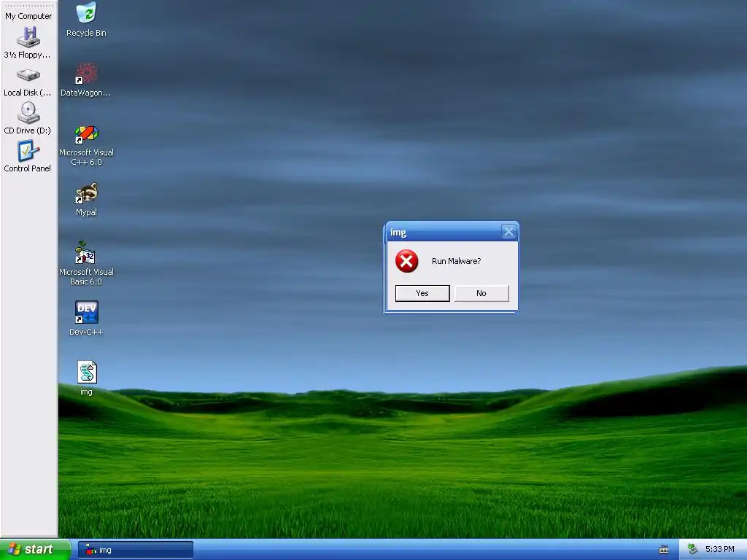Click the red error icon in dialog
747x560 pixels.
pos(407,261)
